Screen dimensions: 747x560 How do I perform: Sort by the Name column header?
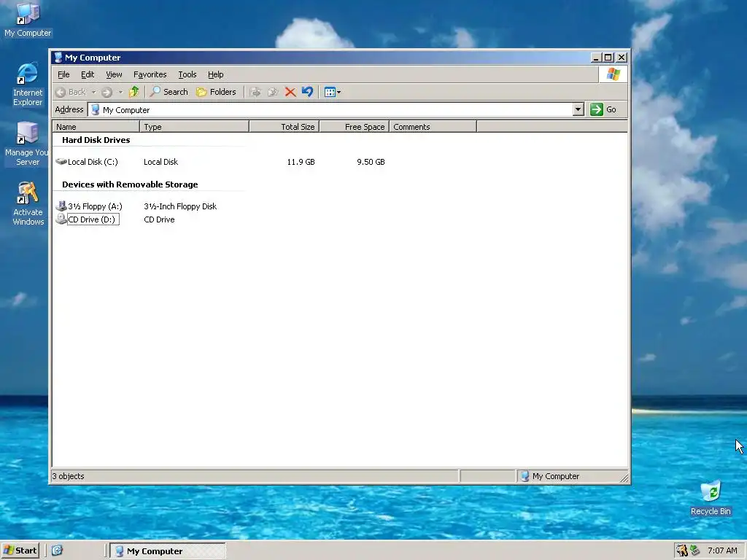(x=96, y=127)
